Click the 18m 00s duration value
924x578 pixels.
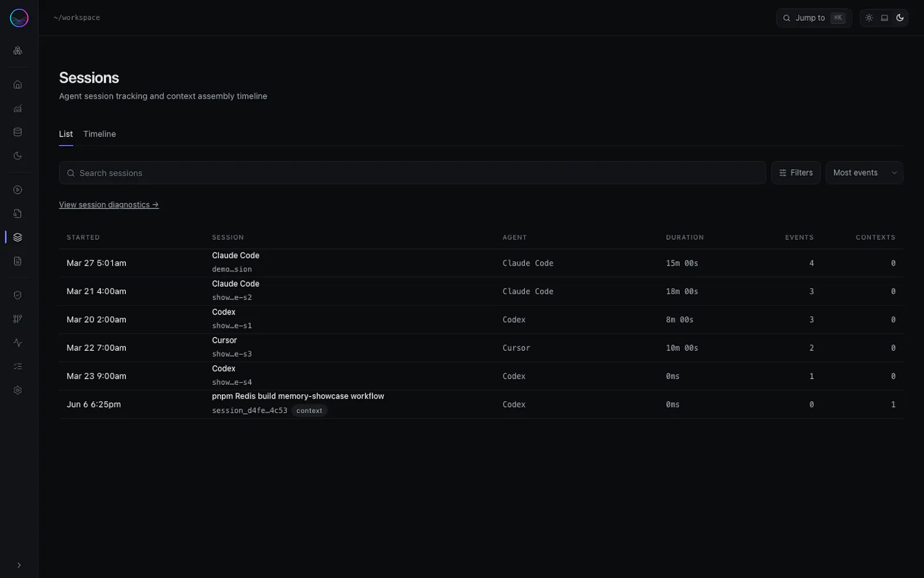(682, 291)
